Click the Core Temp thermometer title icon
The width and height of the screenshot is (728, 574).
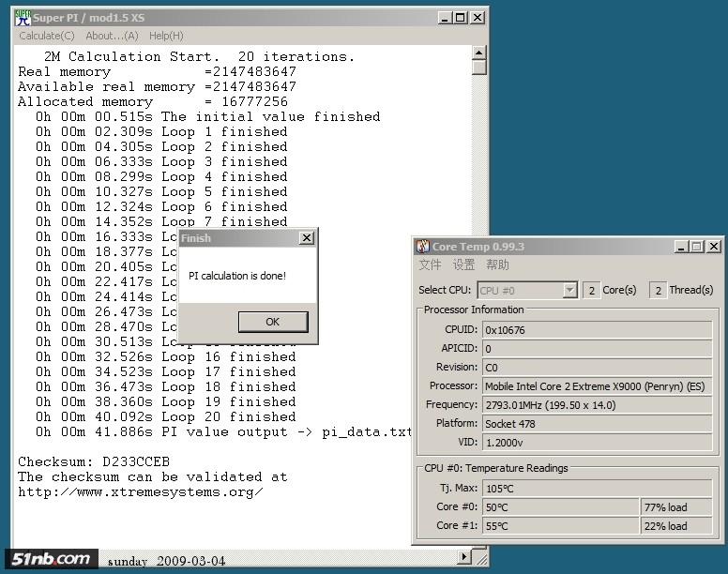pyautogui.click(x=423, y=247)
